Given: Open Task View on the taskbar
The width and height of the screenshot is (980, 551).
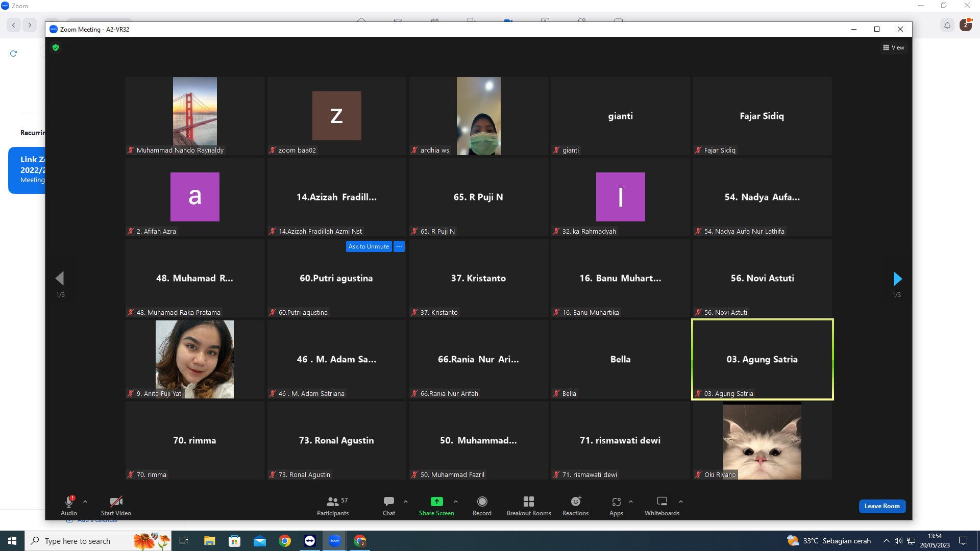Looking at the screenshot, I should coord(184,541).
